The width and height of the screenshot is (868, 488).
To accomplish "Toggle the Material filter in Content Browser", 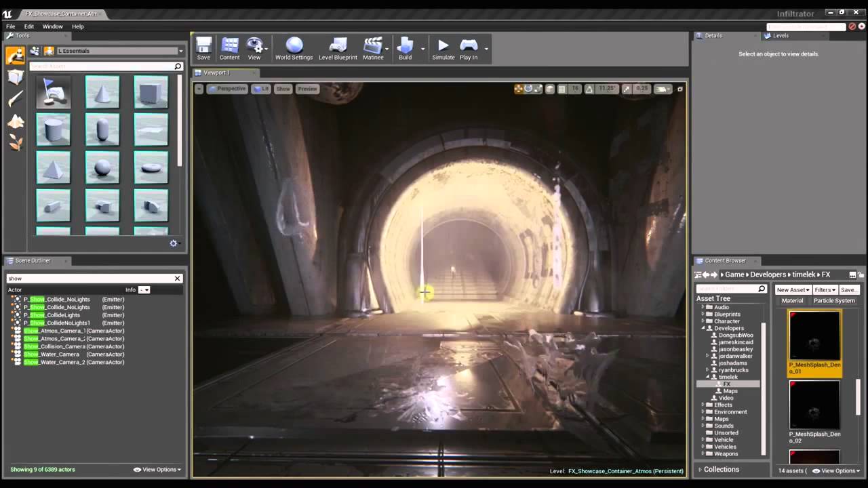I will coord(792,301).
